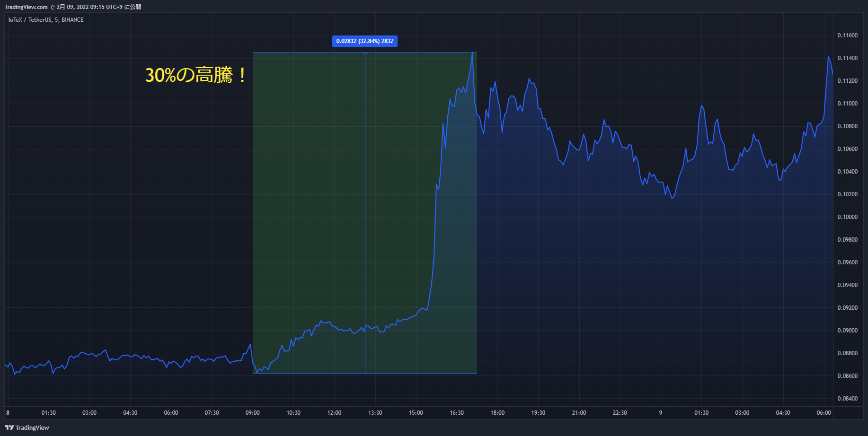
Task: Click the 0.09600 price axis label
Action: [847, 262]
